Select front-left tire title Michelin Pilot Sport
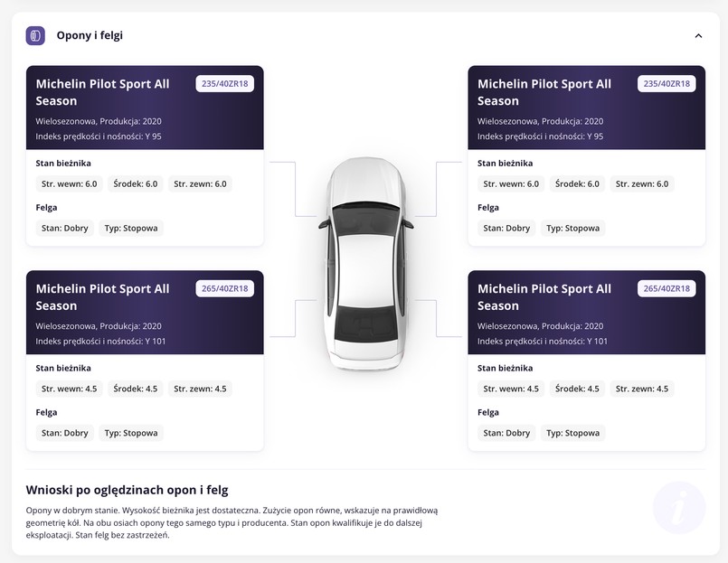The height and width of the screenshot is (563, 728). 102,92
